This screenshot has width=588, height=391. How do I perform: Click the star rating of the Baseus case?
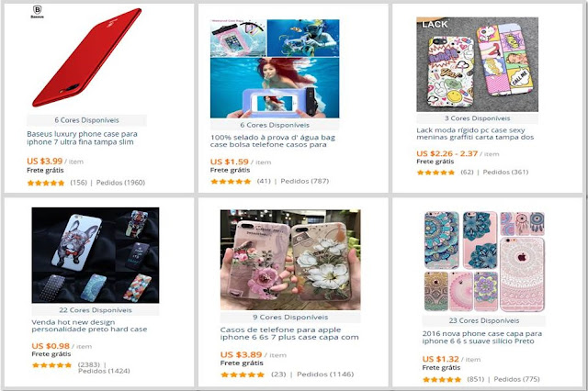46,184
